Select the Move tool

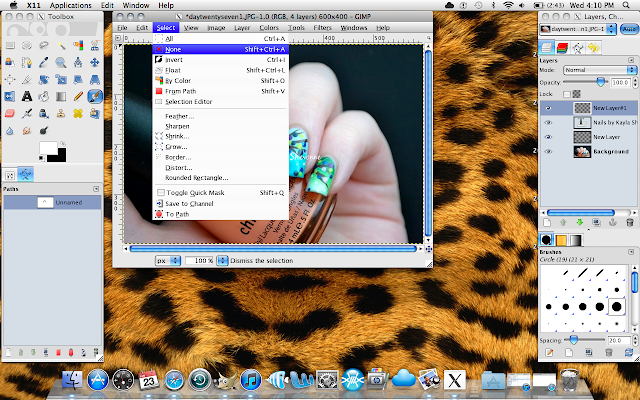(95, 62)
